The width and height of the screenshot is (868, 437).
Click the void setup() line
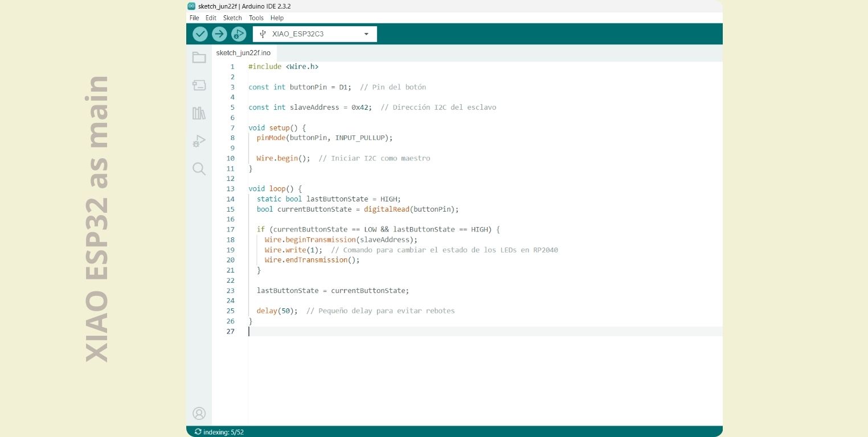[277, 127]
